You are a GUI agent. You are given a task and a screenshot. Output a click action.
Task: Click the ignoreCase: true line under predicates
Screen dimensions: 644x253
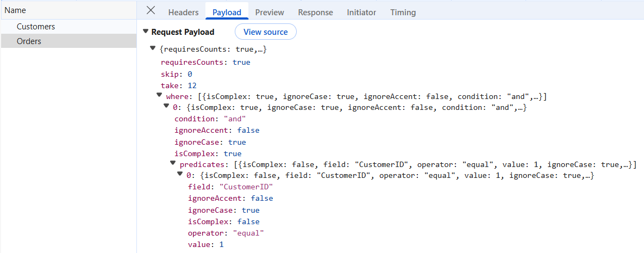point(223,210)
